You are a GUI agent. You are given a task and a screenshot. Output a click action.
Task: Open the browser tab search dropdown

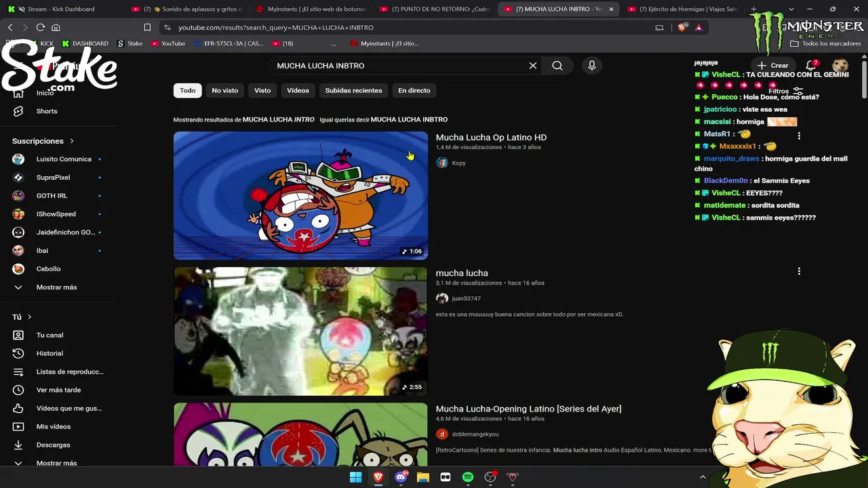click(791, 9)
